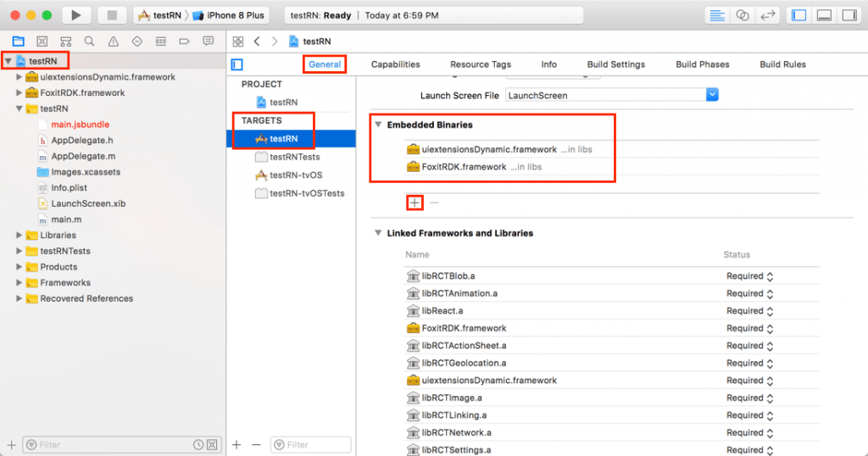Toggle the Navigator panel
This screenshot has width=868, height=456.
(798, 15)
